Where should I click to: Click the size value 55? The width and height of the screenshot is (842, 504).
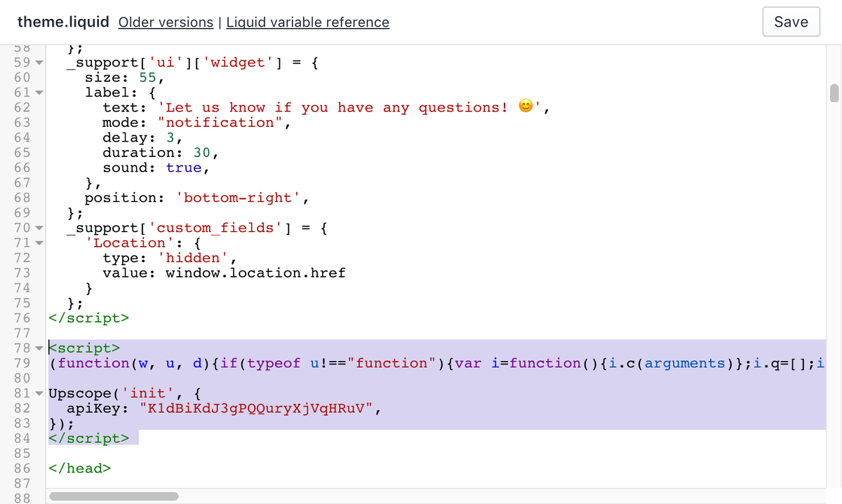click(148, 78)
